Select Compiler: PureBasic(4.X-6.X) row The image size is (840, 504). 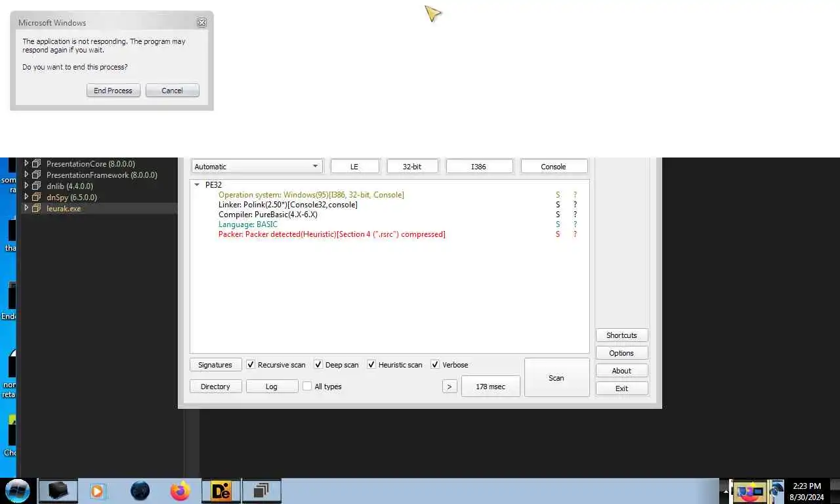coord(268,215)
